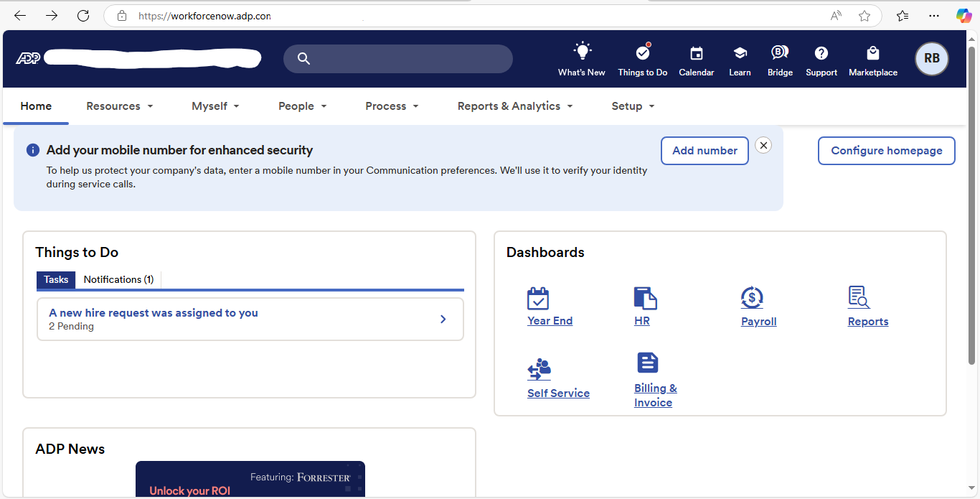Expand the Reports & Analytics dropdown

(515, 106)
